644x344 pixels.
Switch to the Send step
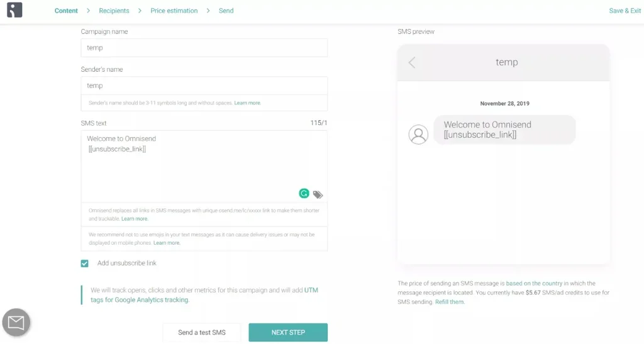pyautogui.click(x=226, y=11)
